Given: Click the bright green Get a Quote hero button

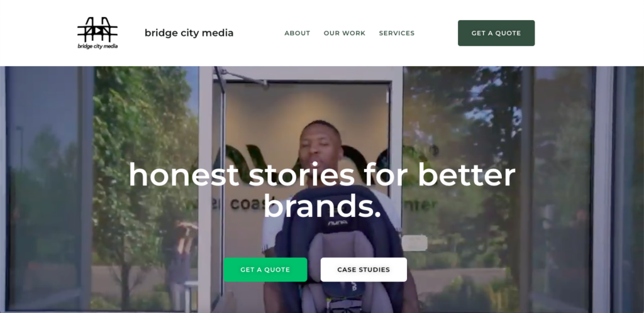Looking at the screenshot, I should (265, 270).
